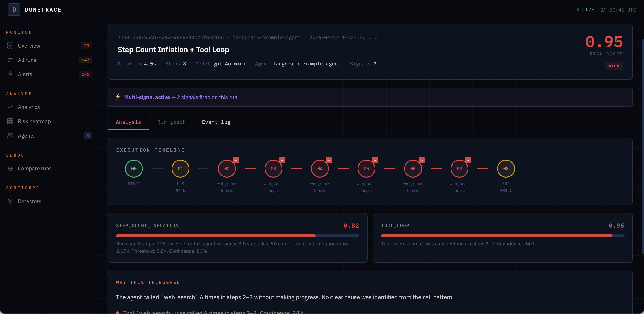644x314 pixels.
Task: Click the Dunetrace D logo icon
Action: 14,10
